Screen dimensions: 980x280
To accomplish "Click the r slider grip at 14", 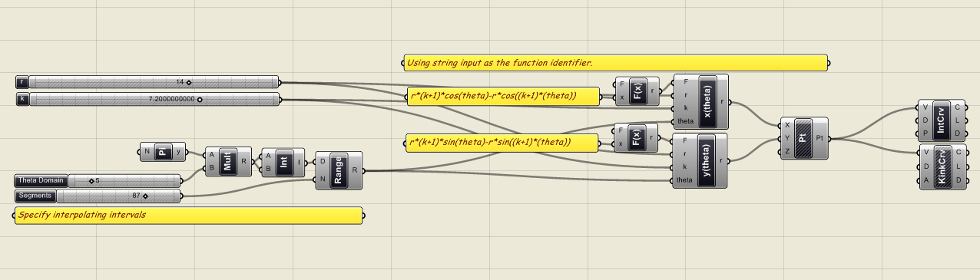I will click(188, 82).
